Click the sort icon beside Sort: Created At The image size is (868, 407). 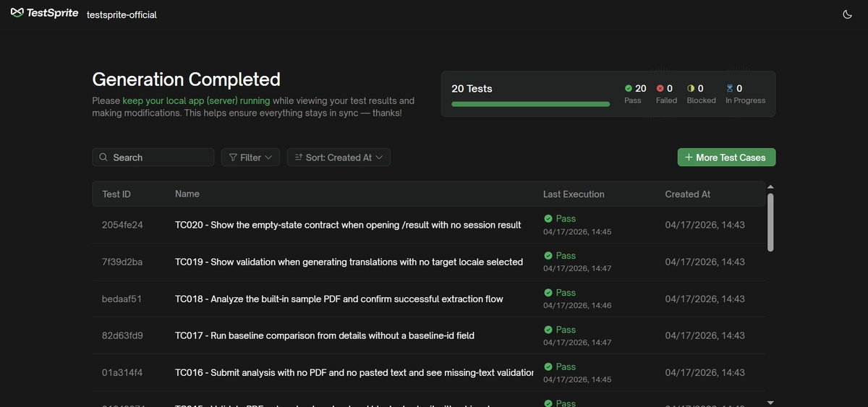click(x=299, y=157)
